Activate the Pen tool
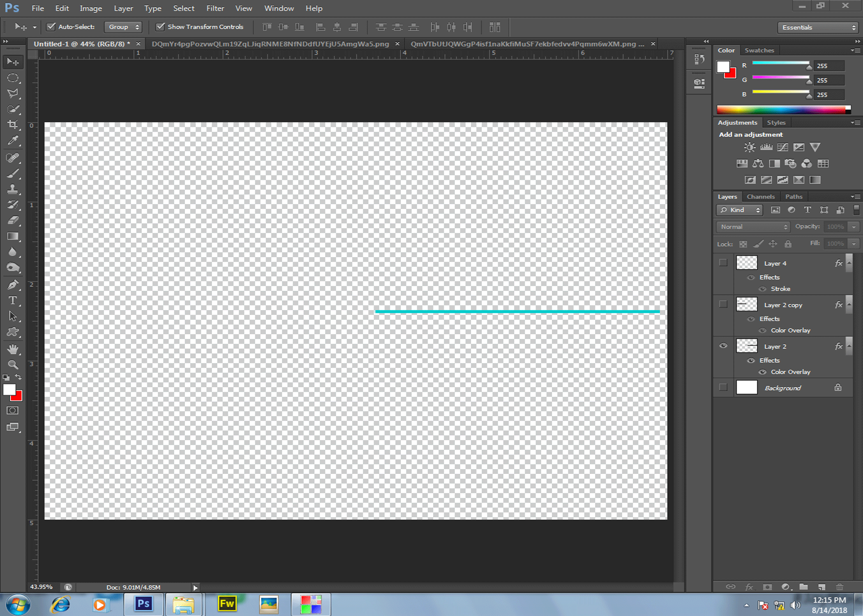Viewport: 863px width, 616px height. click(13, 285)
